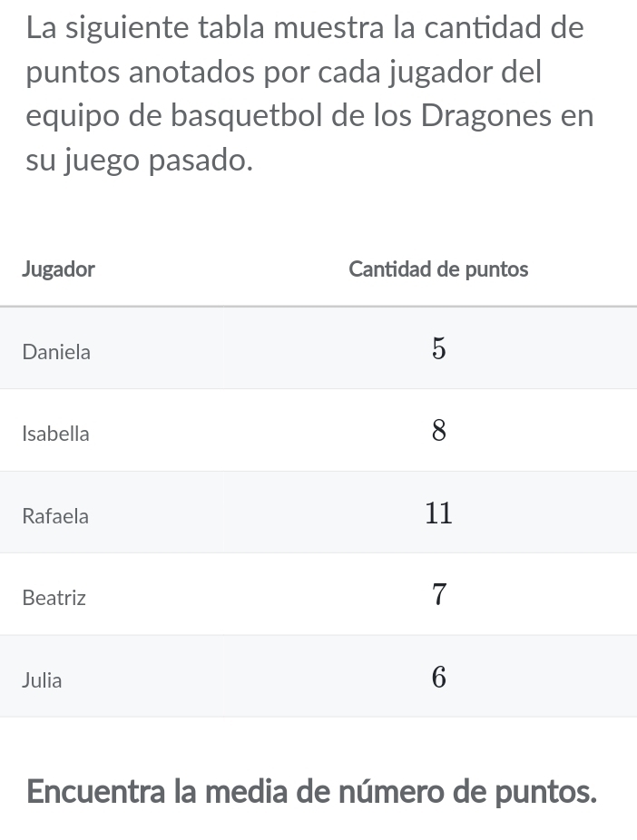Click the word 'Dragones' in the intro text
Viewport: 637px width, 840px height.
(x=486, y=116)
